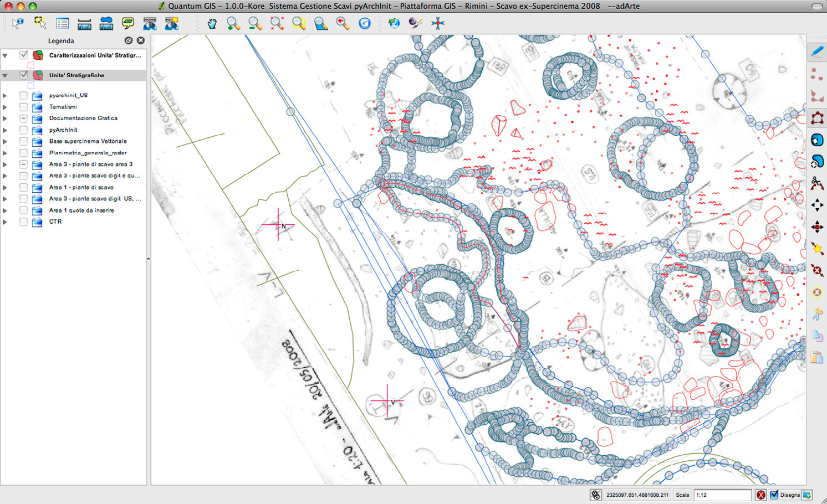The width and height of the screenshot is (827, 504).
Task: Click the Zoom Out magnifier
Action: [x=255, y=23]
